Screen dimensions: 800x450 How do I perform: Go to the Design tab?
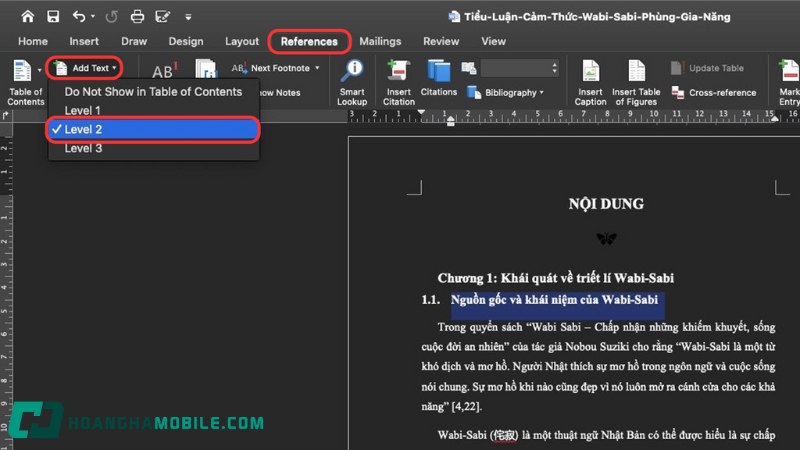point(186,41)
